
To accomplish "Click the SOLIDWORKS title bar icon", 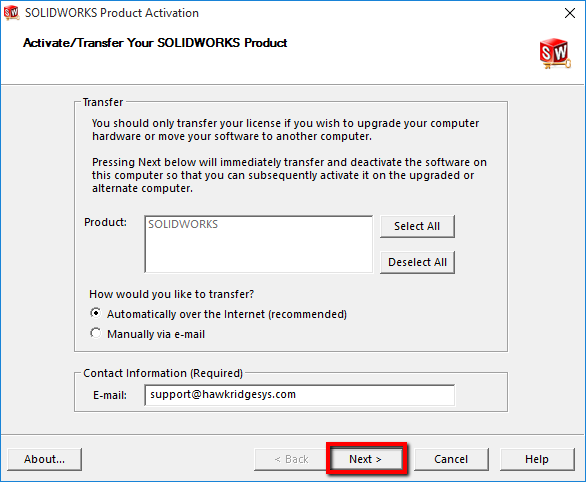I will [11, 13].
